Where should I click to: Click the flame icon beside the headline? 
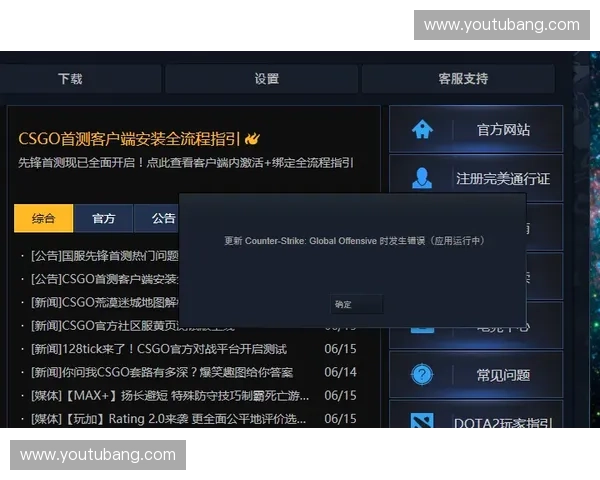[x=252, y=138]
